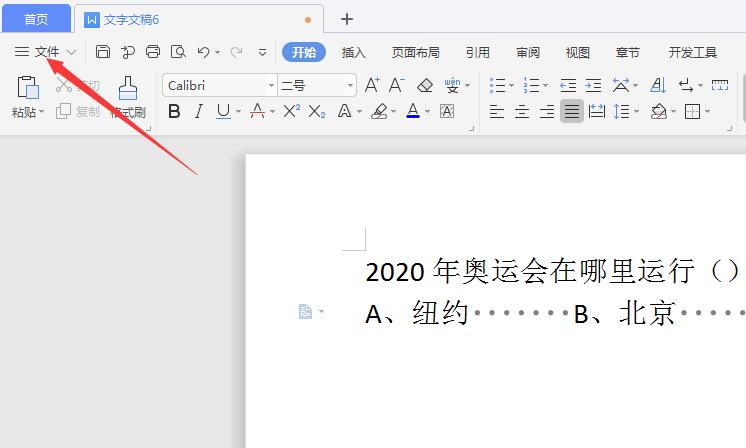Click the text effects outlined A icon

pos(344,112)
